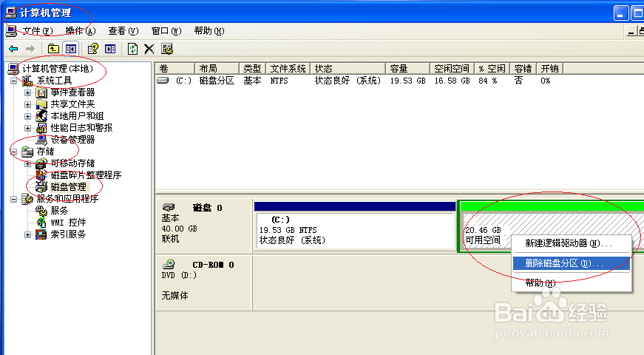644x355 pixels.
Task: Select the 磁盘管理 icon
Action: [41, 187]
